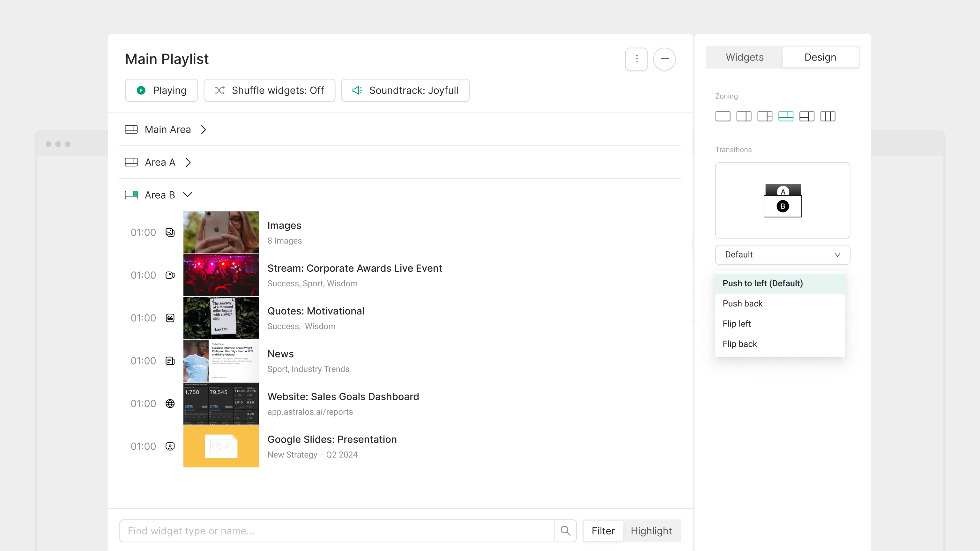The width and height of the screenshot is (980, 551).
Task: Open the Soundtrack: Joyfull button
Action: [405, 91]
